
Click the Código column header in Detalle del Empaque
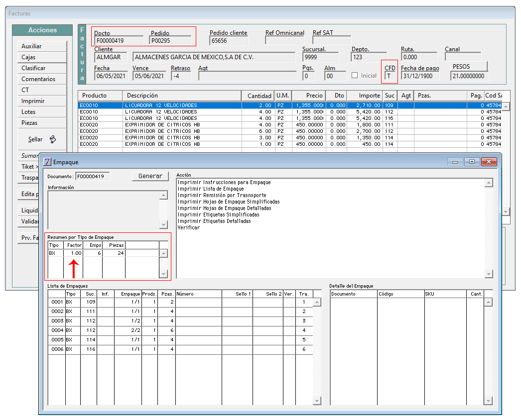(x=401, y=294)
